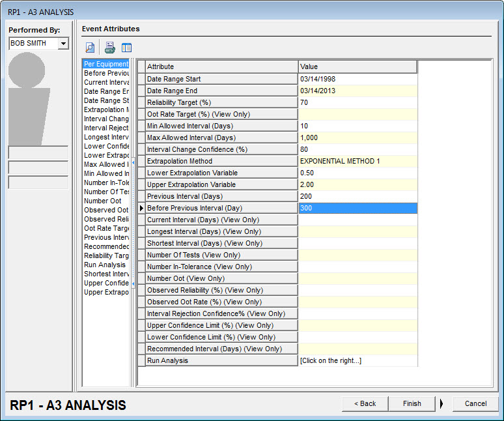
Task: Select Number Oot in the left list
Action: (x=103, y=201)
